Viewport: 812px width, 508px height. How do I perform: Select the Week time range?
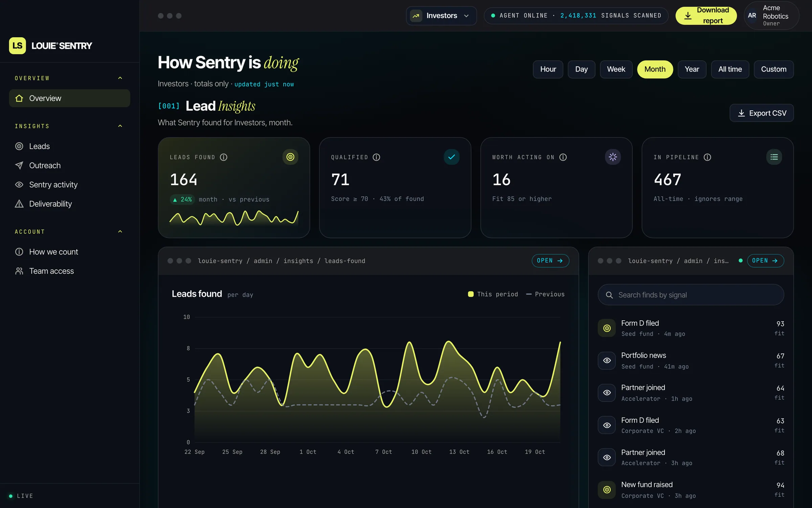point(616,69)
